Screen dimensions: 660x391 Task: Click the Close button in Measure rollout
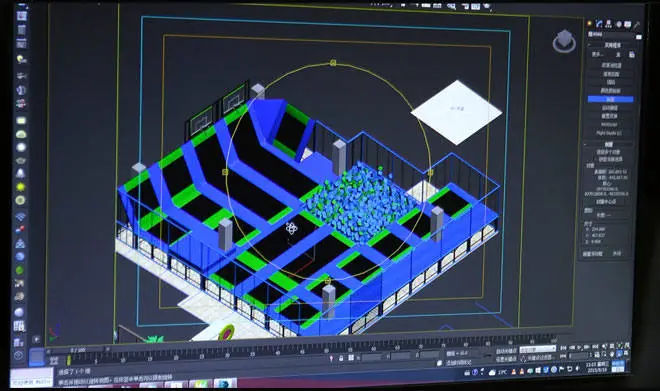pos(617,254)
